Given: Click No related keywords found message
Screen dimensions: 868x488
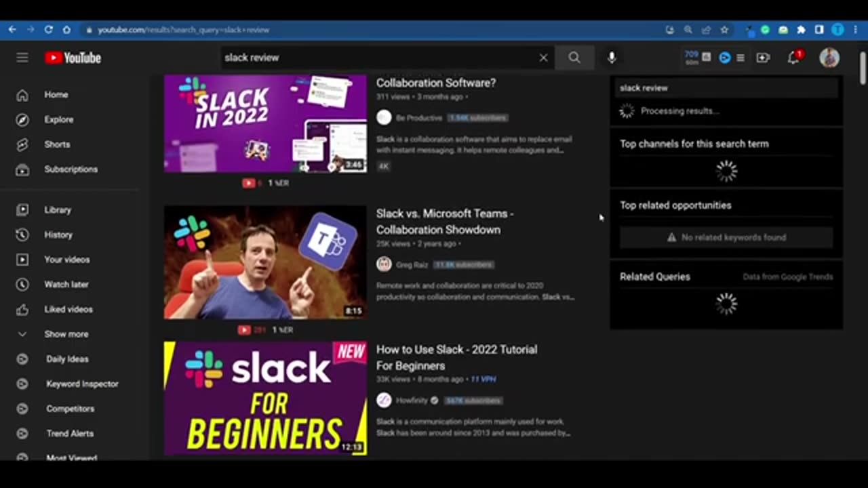Looking at the screenshot, I should [x=726, y=237].
